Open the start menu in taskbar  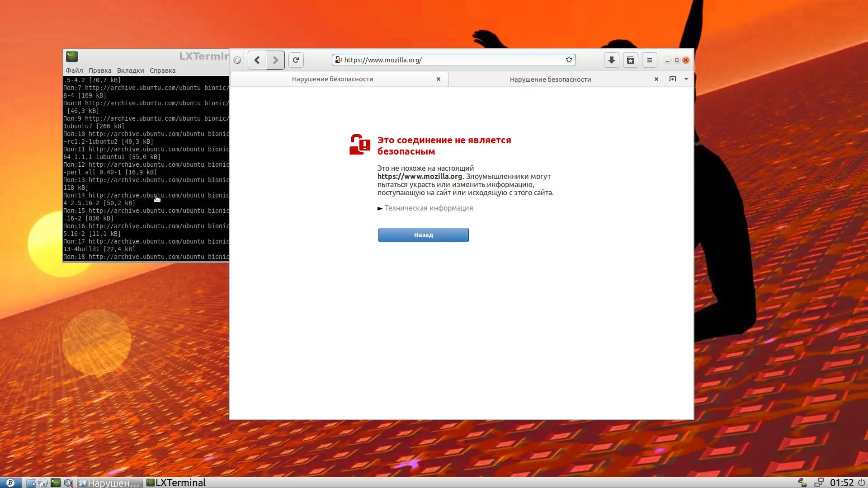point(10,483)
